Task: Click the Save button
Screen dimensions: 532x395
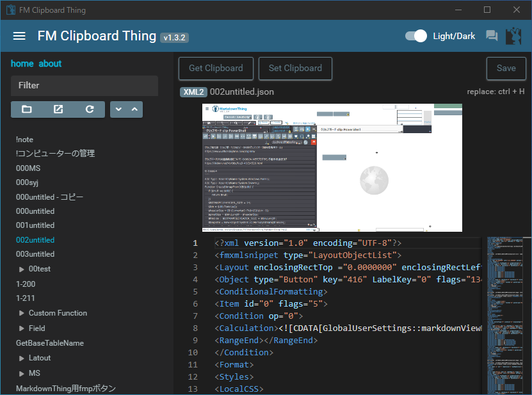Action: [506, 69]
